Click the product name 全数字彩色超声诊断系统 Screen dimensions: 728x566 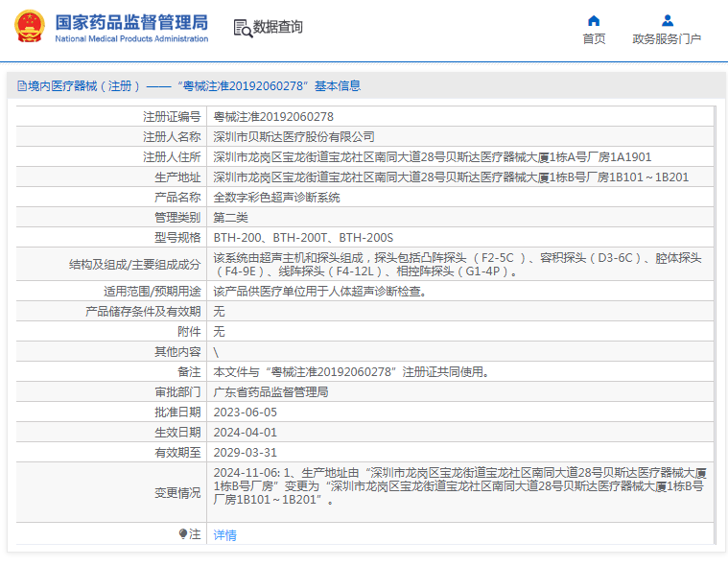click(x=276, y=197)
